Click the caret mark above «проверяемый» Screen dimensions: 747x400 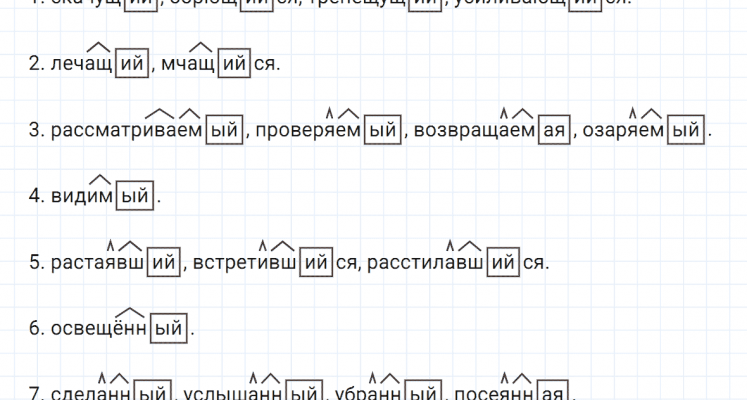click(329, 112)
